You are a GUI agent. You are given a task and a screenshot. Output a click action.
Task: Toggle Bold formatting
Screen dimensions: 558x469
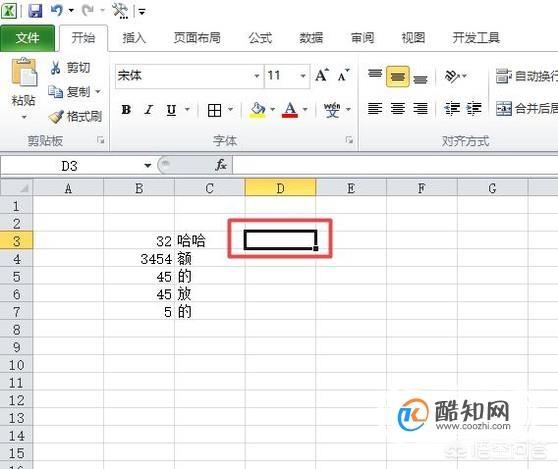pyautogui.click(x=126, y=110)
